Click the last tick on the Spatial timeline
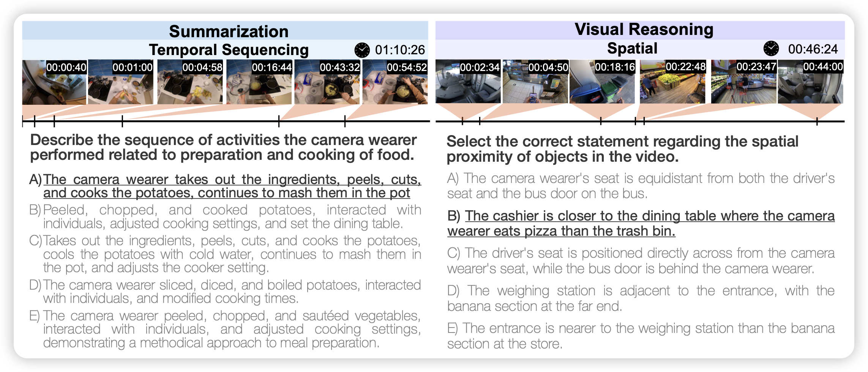This screenshot has width=868, height=372. pyautogui.click(x=817, y=121)
